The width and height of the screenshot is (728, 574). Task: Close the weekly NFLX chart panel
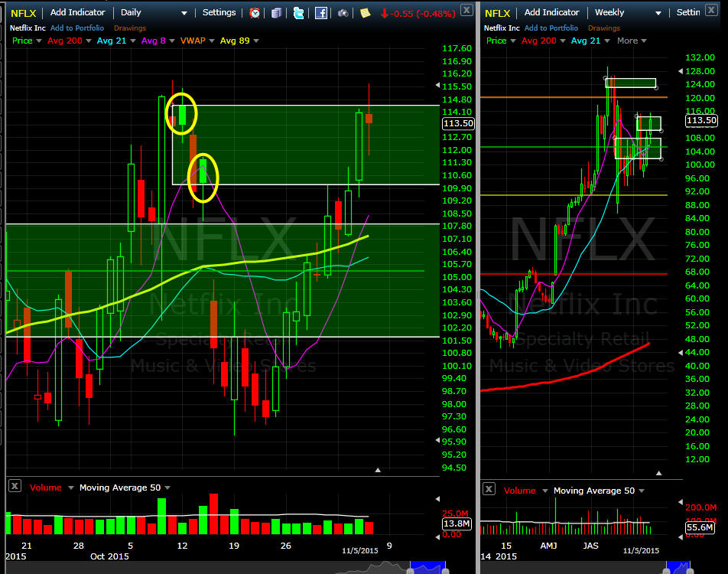point(711,10)
